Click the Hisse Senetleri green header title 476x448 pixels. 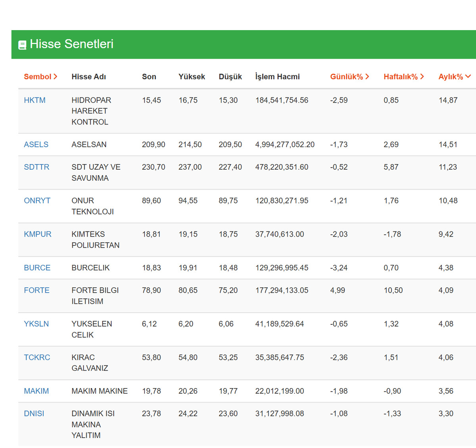coord(71,44)
